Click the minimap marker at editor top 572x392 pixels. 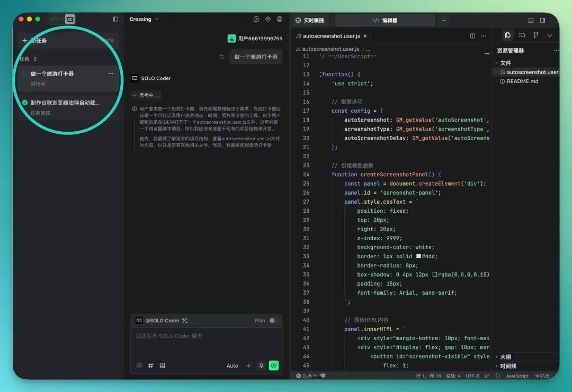pos(487,54)
